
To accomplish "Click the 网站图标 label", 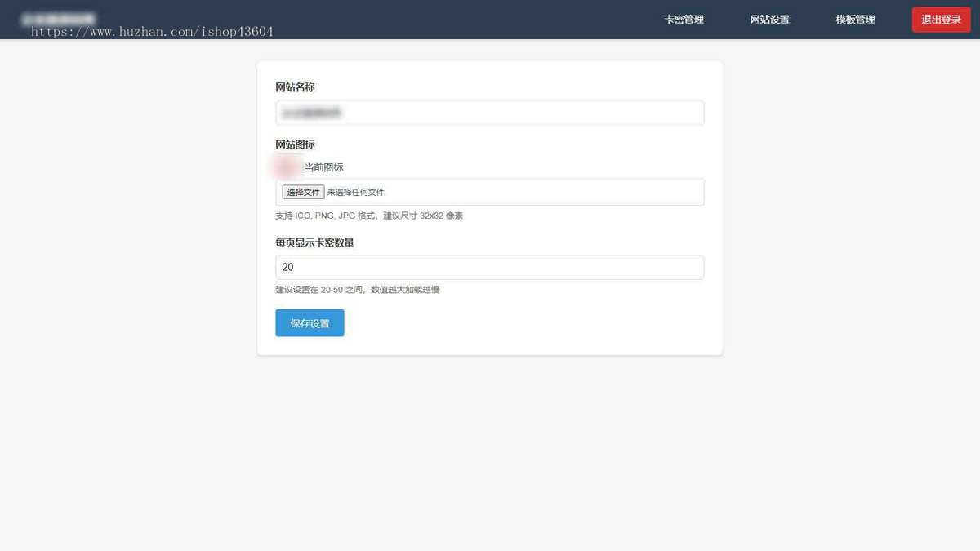I will (295, 144).
